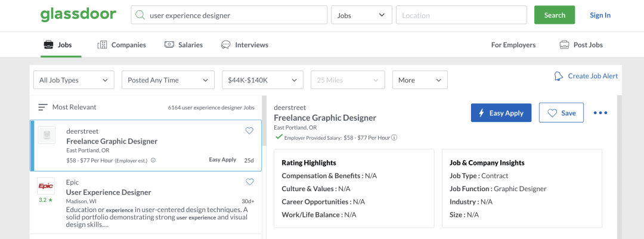
Task: Open the Post Jobs link
Action: (x=581, y=45)
